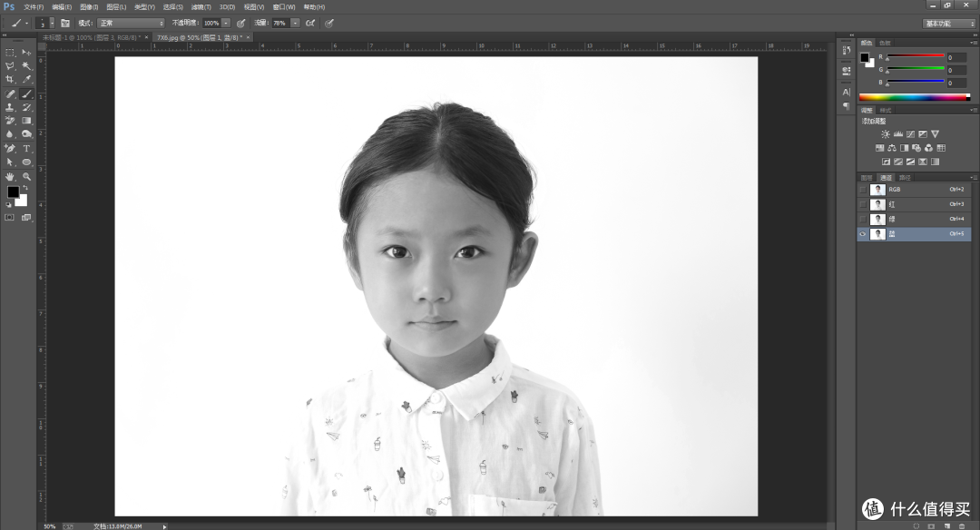The width and height of the screenshot is (980, 530).
Task: Select the Zoom magnifier tool
Action: [26, 176]
